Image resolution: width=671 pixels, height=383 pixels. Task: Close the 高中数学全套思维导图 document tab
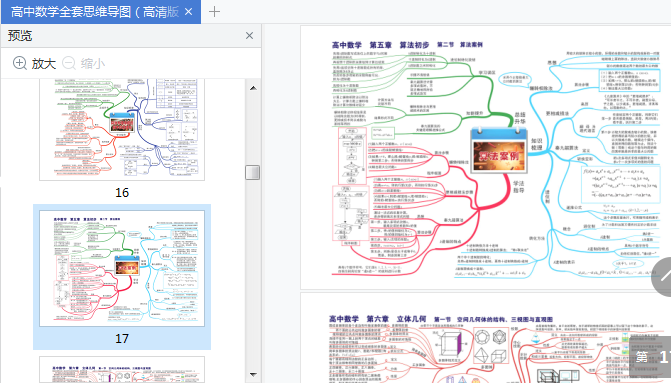(188, 12)
